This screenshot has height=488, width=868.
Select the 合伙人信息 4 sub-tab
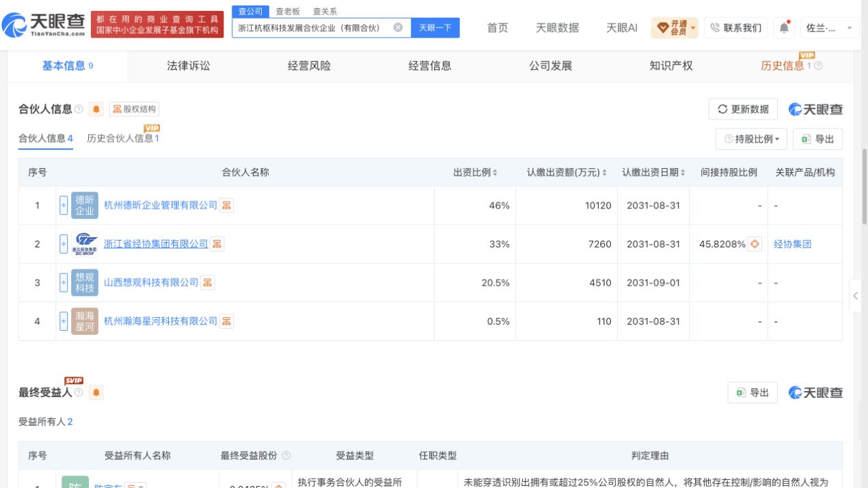coord(46,139)
